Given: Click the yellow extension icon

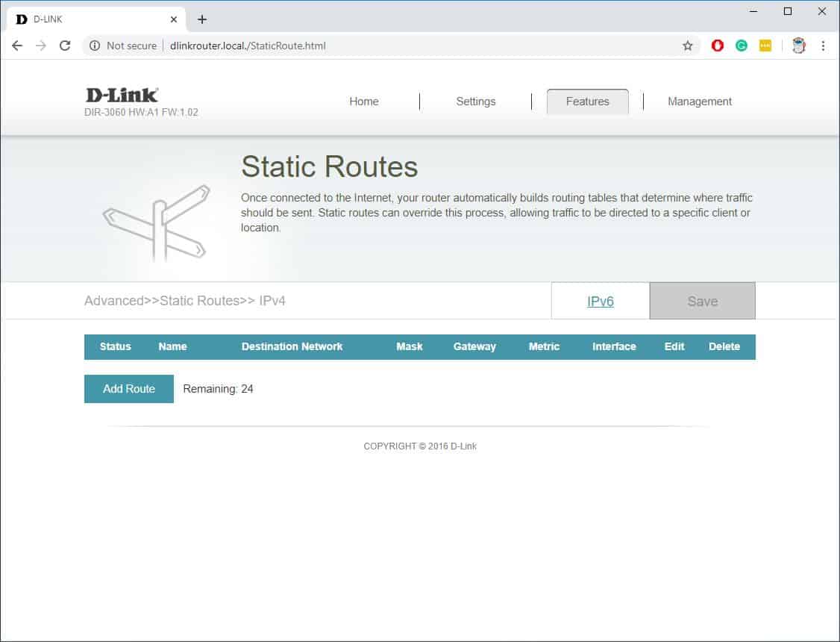Looking at the screenshot, I should pos(765,46).
